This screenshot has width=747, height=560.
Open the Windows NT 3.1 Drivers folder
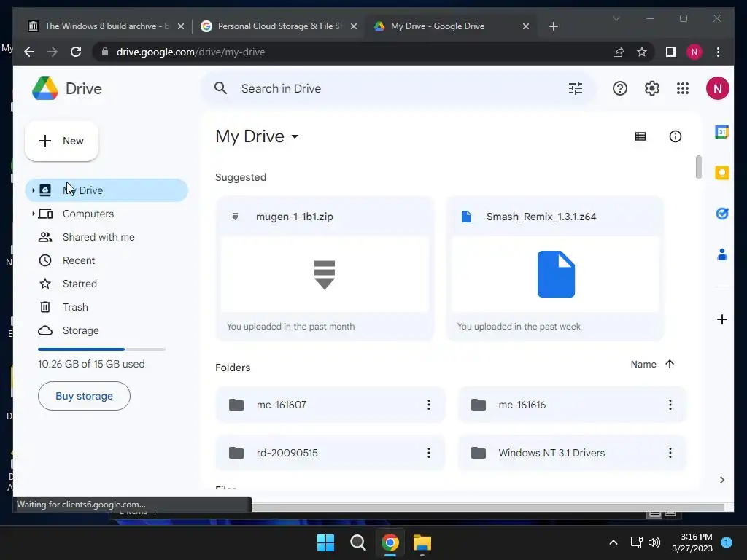click(x=572, y=453)
